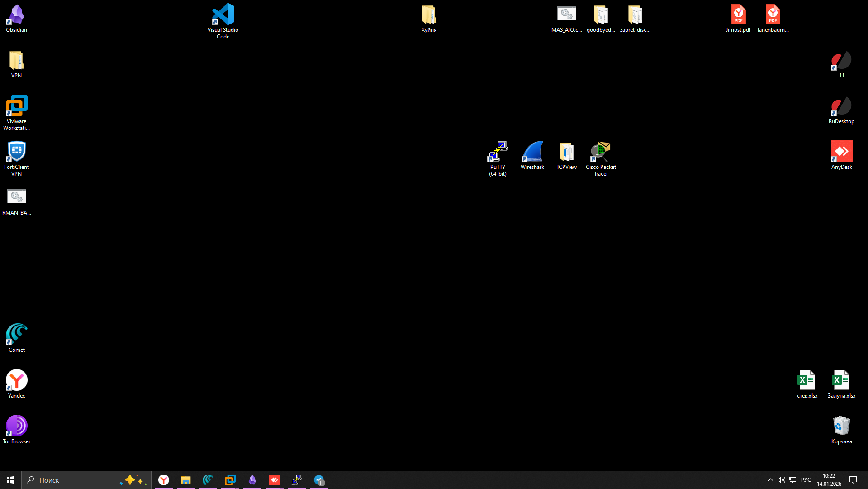Select the FortiClient VPN desktop shortcut
868x489 pixels.
pos(17,159)
